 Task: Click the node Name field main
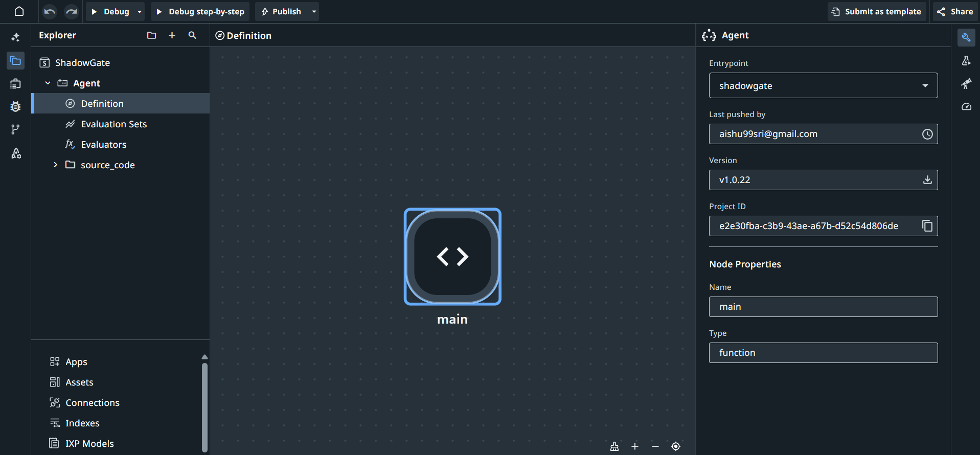click(823, 307)
